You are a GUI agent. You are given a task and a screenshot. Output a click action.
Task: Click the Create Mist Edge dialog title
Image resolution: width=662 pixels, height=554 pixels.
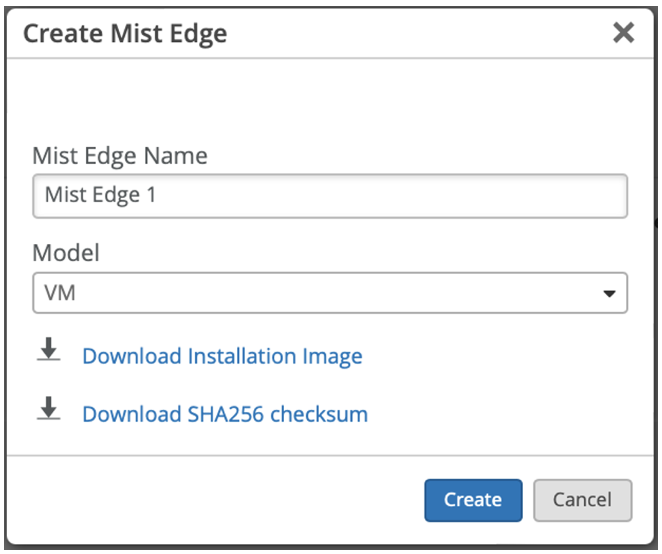(x=125, y=34)
